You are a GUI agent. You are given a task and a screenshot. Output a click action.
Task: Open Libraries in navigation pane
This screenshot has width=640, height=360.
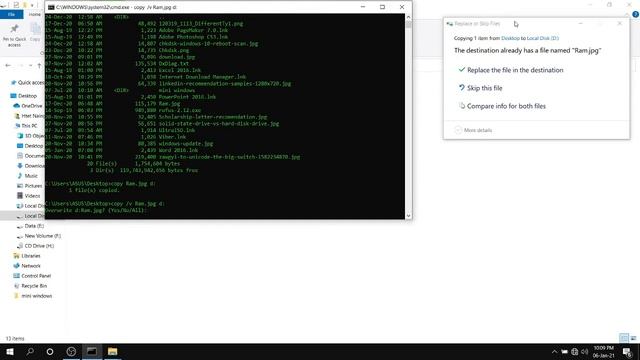coord(27,256)
